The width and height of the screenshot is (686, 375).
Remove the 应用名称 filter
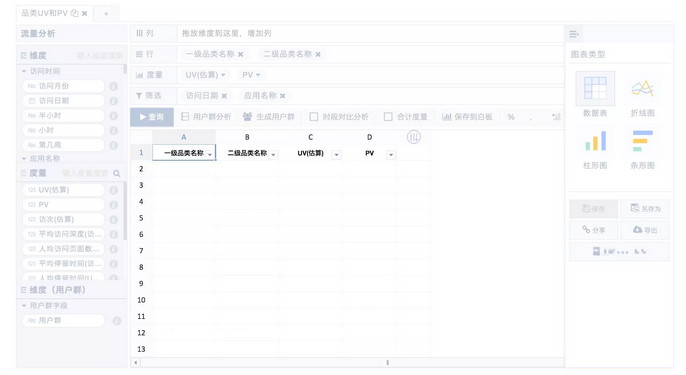(x=283, y=96)
